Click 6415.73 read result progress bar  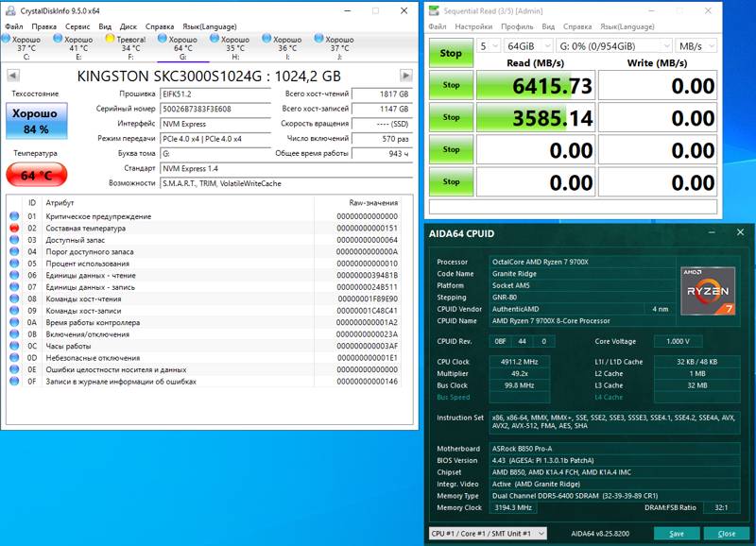pyautogui.click(x=536, y=85)
